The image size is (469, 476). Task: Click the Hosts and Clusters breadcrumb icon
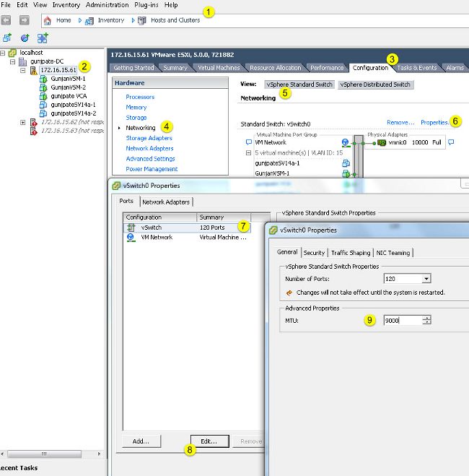pyautogui.click(x=142, y=21)
